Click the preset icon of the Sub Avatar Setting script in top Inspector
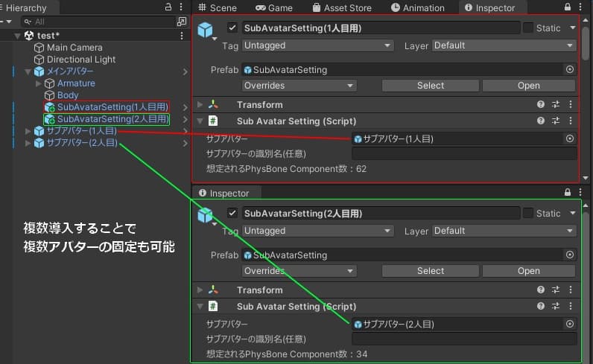 [x=555, y=121]
